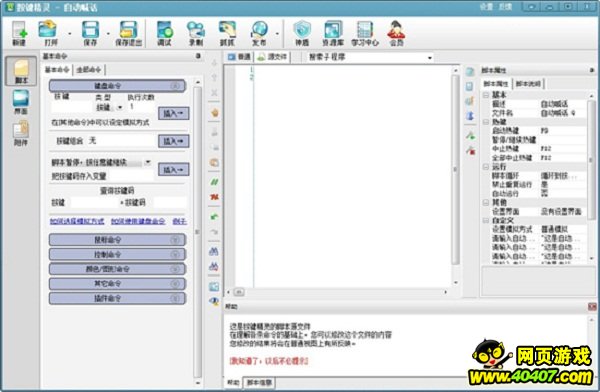Screen dimensions: 600x392
Task: Open the 抓抓 capture tool
Action: (x=227, y=33)
